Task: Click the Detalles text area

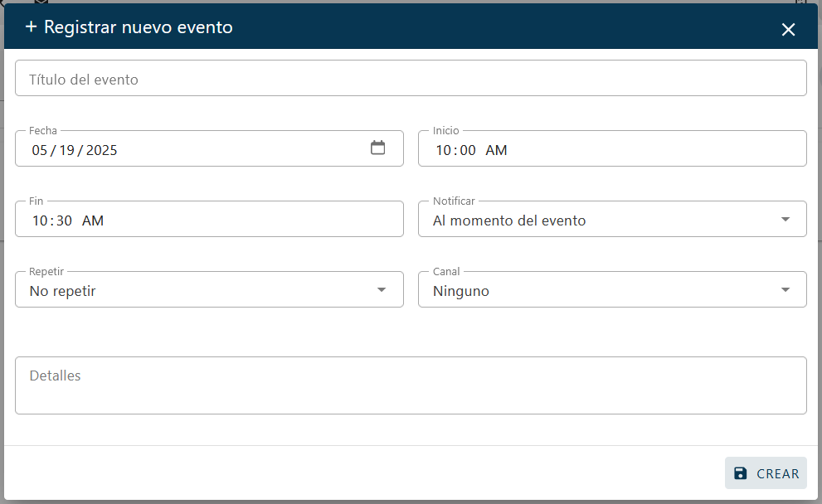Action: tap(411, 385)
